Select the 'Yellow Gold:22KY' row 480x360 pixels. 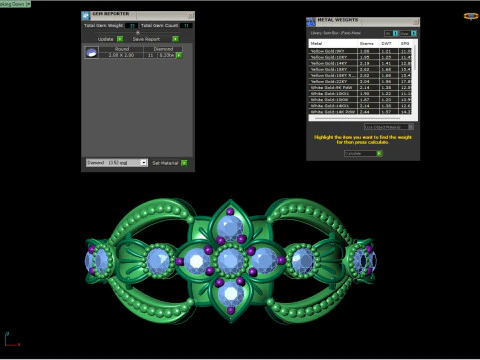tap(360, 81)
